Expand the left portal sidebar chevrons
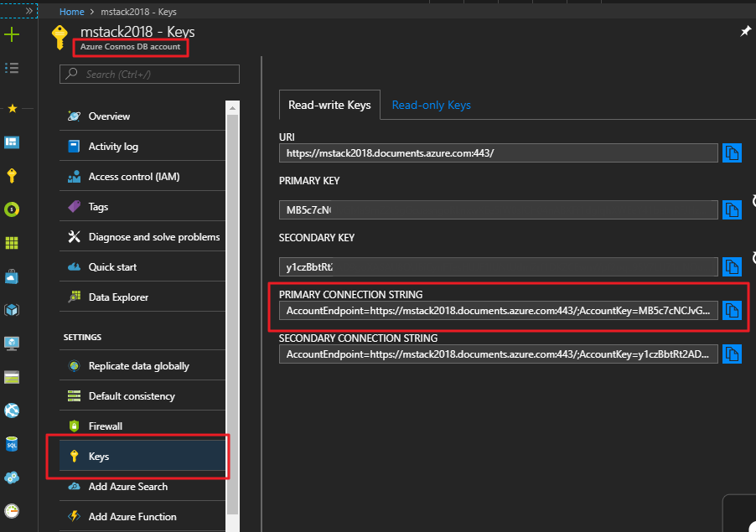Screen dimensions: 756x532 click(x=29, y=11)
